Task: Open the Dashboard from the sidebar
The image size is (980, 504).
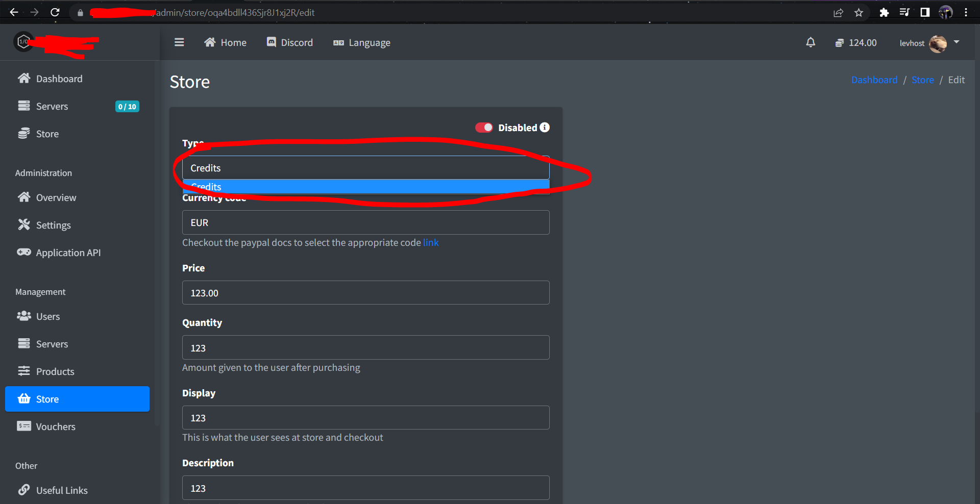Action: [59, 78]
